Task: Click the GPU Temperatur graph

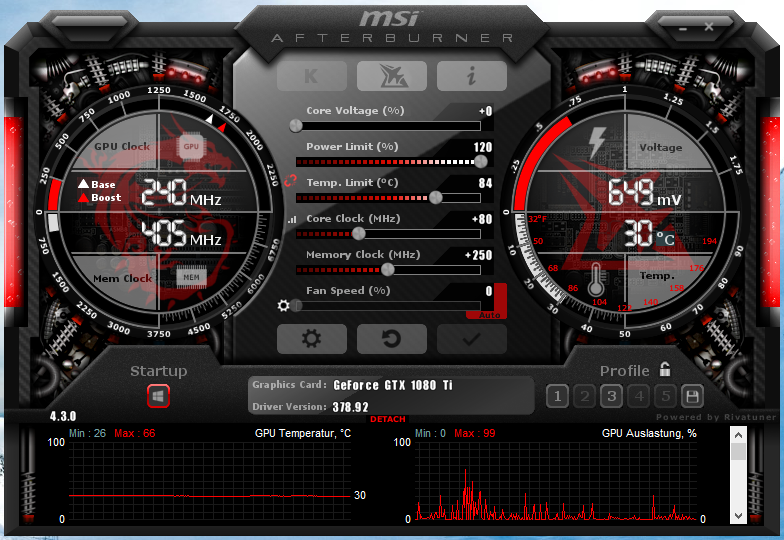Action: [x=210, y=481]
